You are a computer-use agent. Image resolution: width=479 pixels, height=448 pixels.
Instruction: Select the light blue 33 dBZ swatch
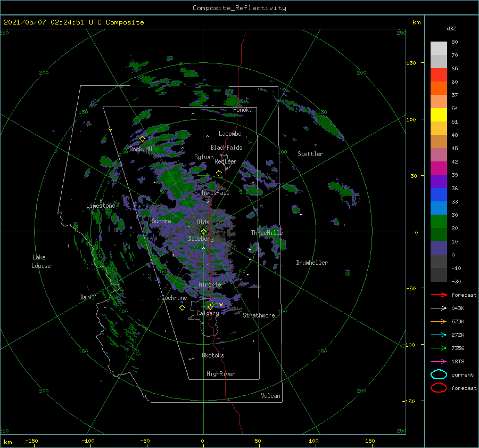pos(439,208)
